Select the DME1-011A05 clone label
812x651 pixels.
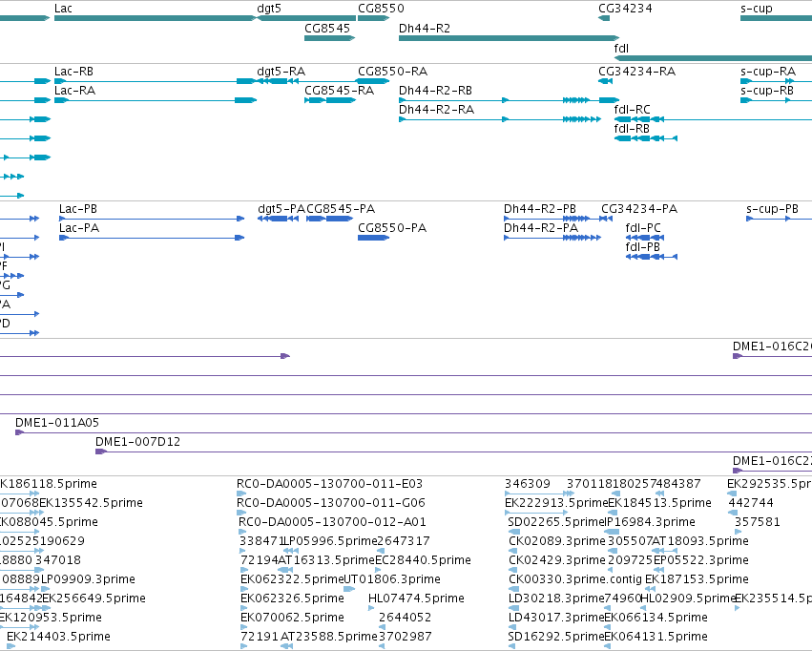coord(57,423)
